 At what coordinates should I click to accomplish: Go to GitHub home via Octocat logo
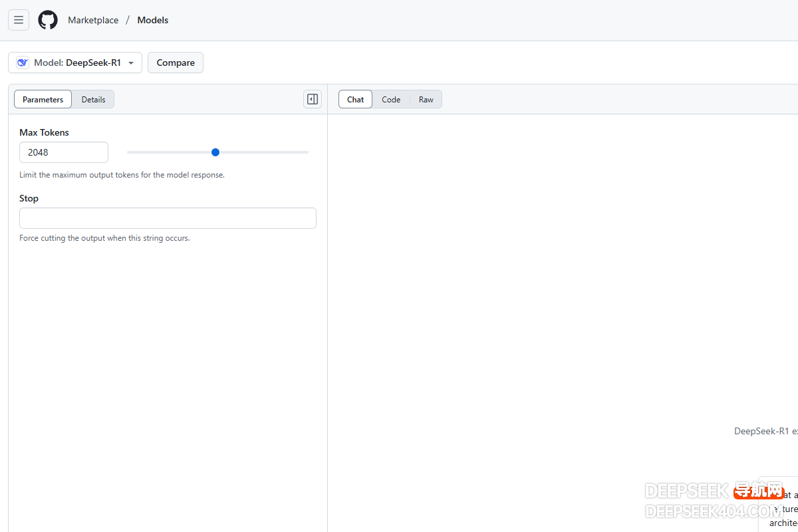click(x=48, y=20)
